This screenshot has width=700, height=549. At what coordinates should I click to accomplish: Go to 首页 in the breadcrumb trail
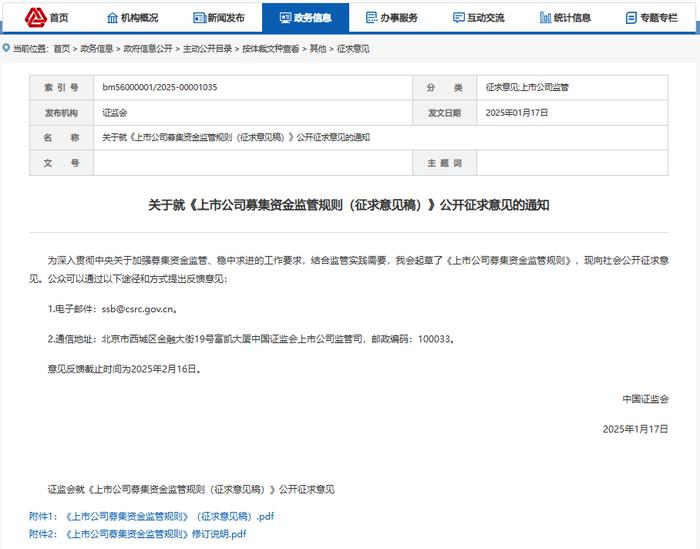[62, 49]
